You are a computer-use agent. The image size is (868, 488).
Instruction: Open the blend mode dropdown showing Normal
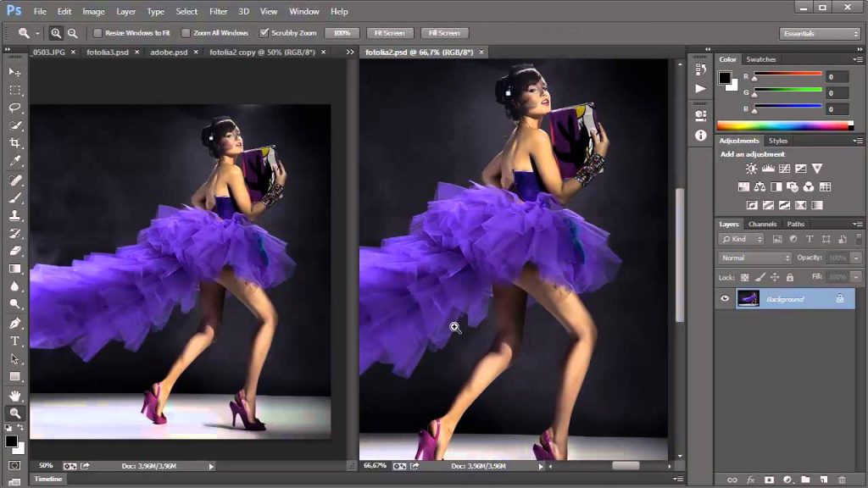[x=753, y=257]
